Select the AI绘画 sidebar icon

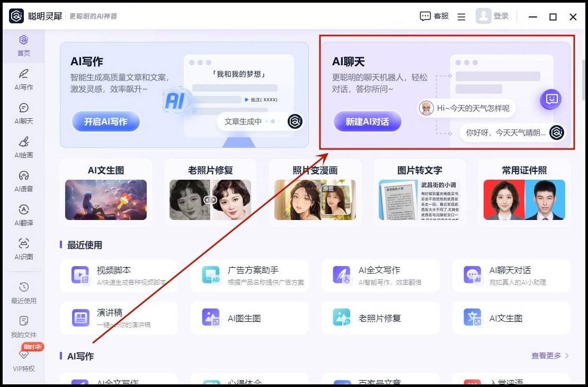click(23, 147)
